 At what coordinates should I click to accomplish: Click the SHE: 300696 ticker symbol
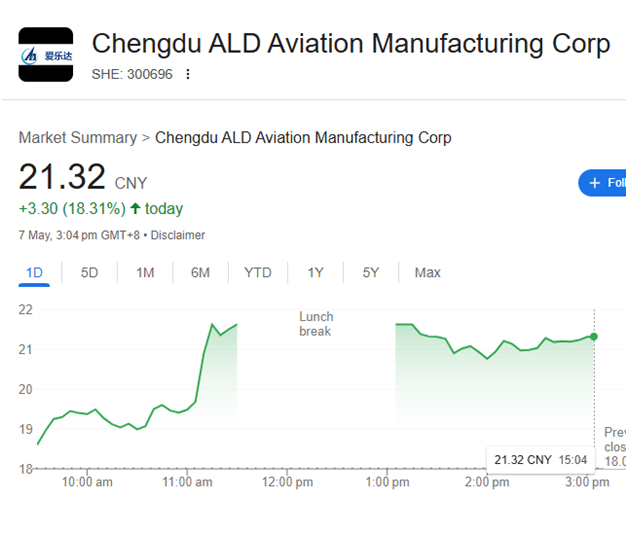tap(132, 74)
